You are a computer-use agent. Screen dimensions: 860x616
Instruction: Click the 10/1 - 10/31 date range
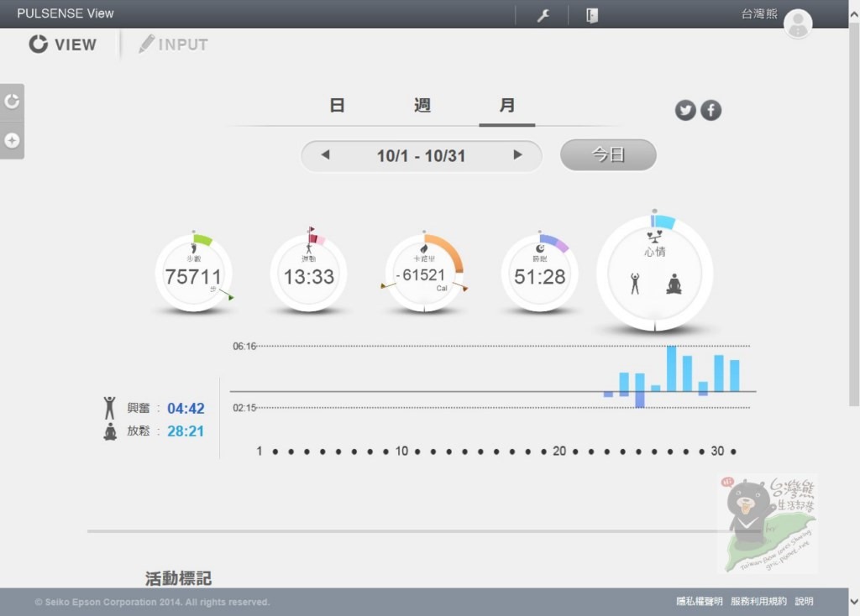[422, 155]
